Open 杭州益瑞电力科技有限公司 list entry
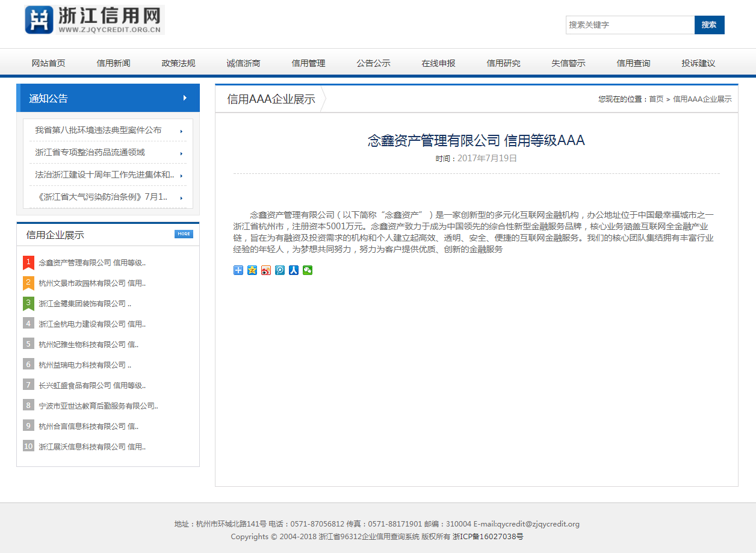 coord(85,365)
